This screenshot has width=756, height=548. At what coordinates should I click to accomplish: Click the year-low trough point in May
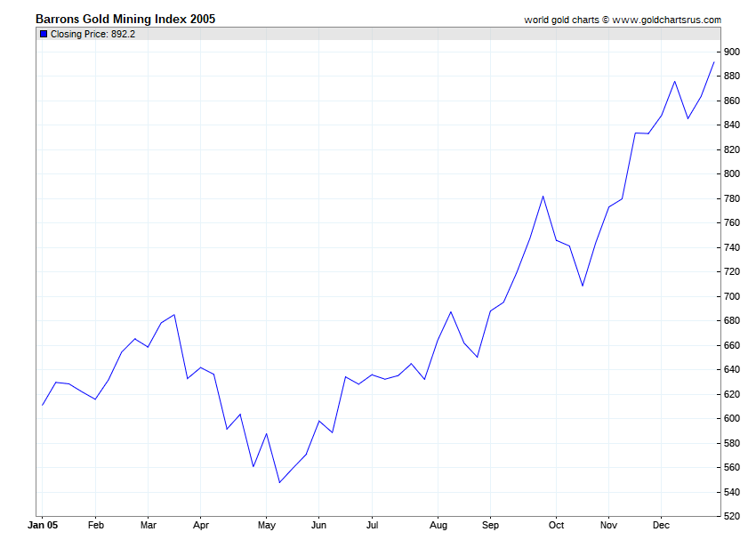(x=279, y=482)
